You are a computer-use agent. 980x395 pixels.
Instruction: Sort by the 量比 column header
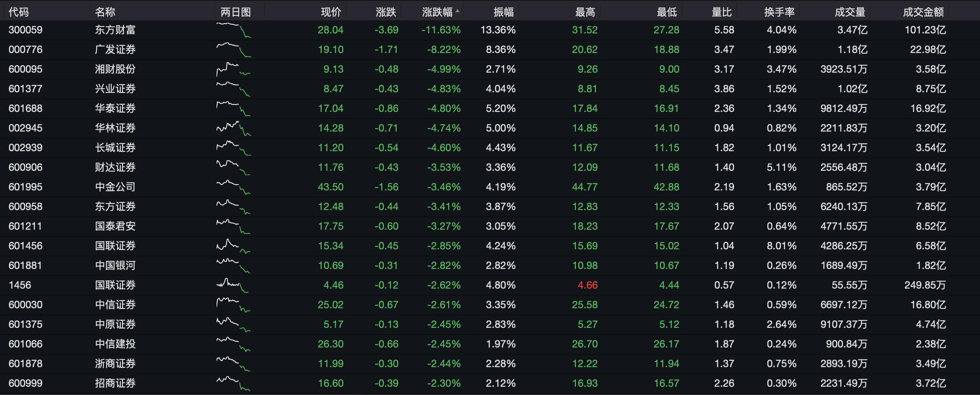[x=721, y=12]
